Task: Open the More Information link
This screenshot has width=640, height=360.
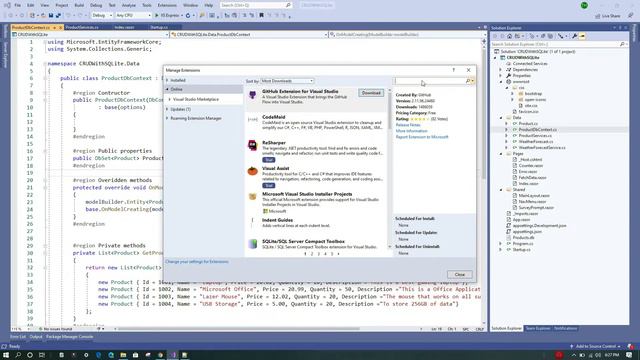Action: click(x=411, y=131)
